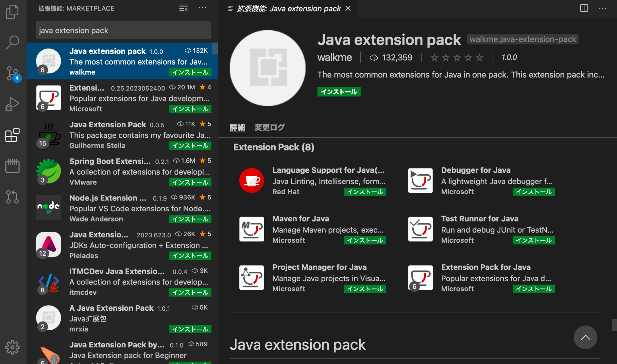This screenshot has height=364, width=617.
Task: Install Maven for Java from pack list
Action: 365,241
